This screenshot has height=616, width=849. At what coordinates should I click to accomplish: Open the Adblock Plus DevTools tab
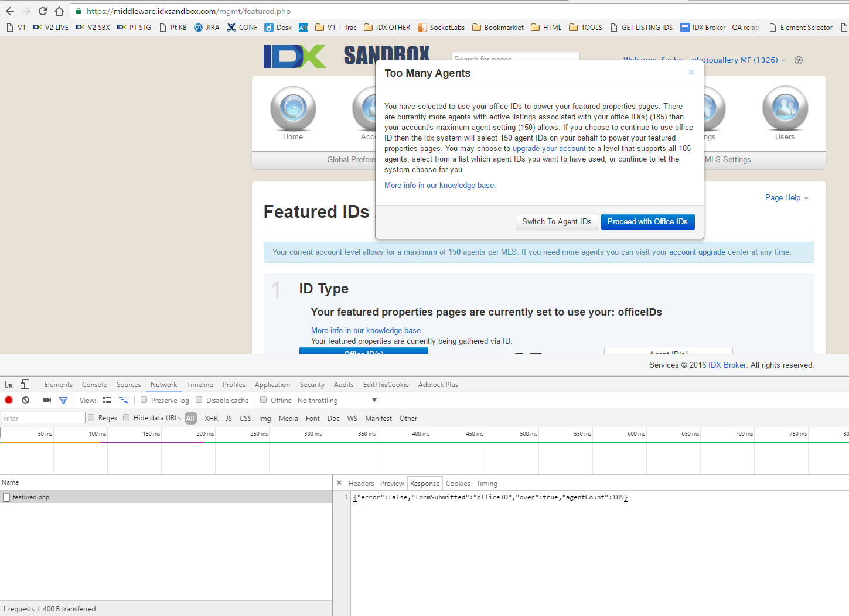tap(438, 385)
